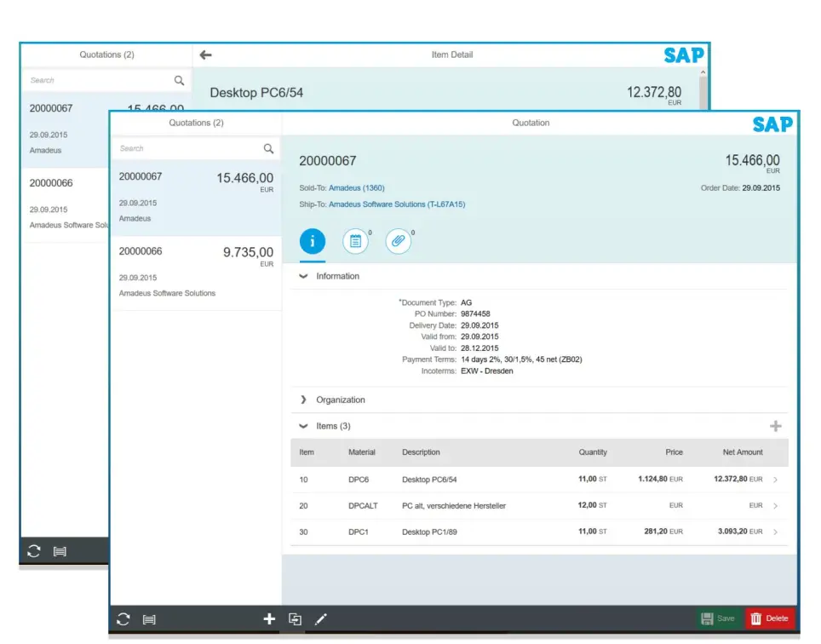Click the 281,20 EUR price cell
821x644 pixels.
coord(663,532)
